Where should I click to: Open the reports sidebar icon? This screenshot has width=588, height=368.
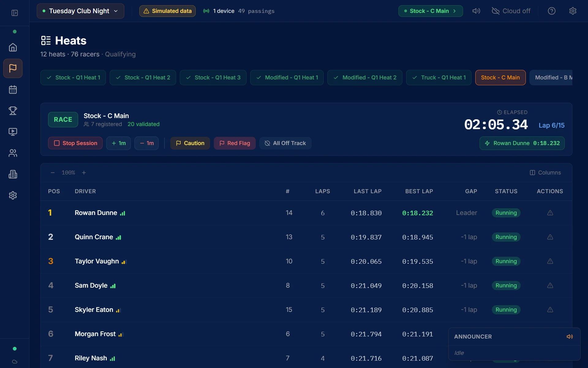pos(13,174)
